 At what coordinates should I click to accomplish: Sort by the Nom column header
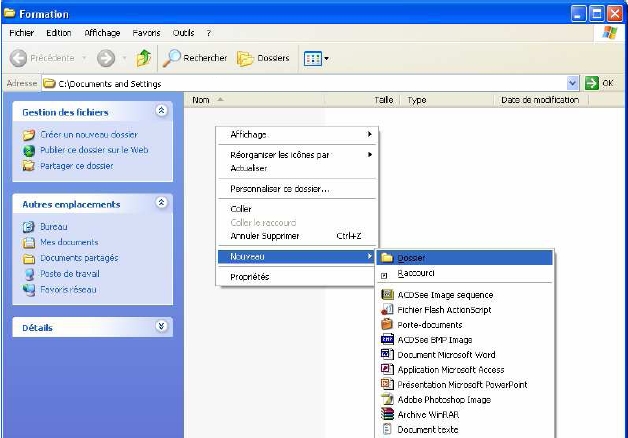[254, 100]
